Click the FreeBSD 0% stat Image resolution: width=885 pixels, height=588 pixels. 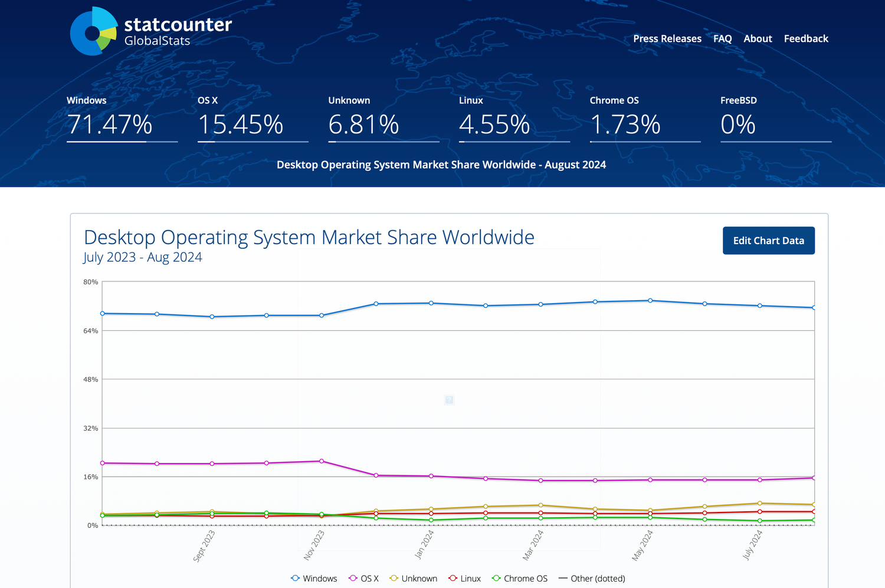coord(738,124)
